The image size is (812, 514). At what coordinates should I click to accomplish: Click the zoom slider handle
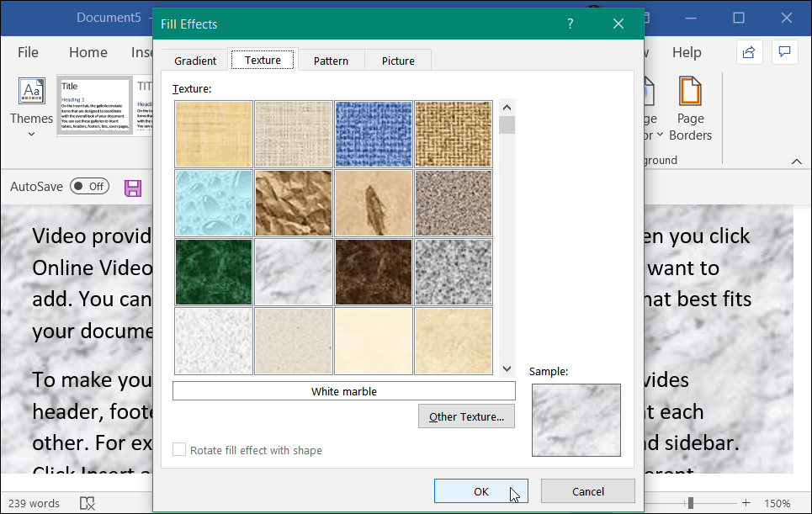[x=690, y=502]
